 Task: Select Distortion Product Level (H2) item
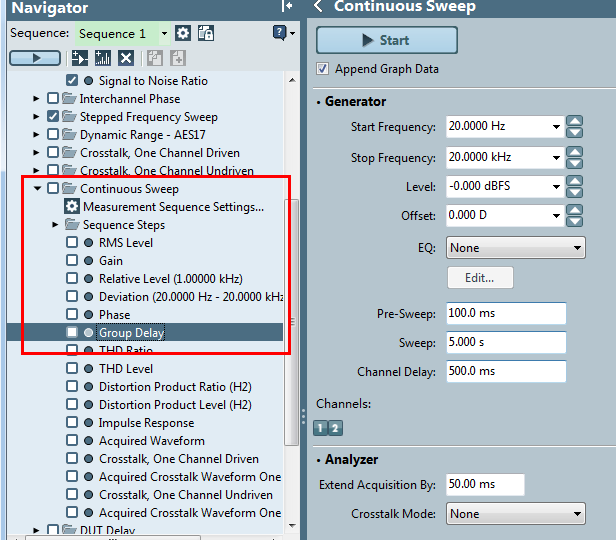tap(175, 405)
